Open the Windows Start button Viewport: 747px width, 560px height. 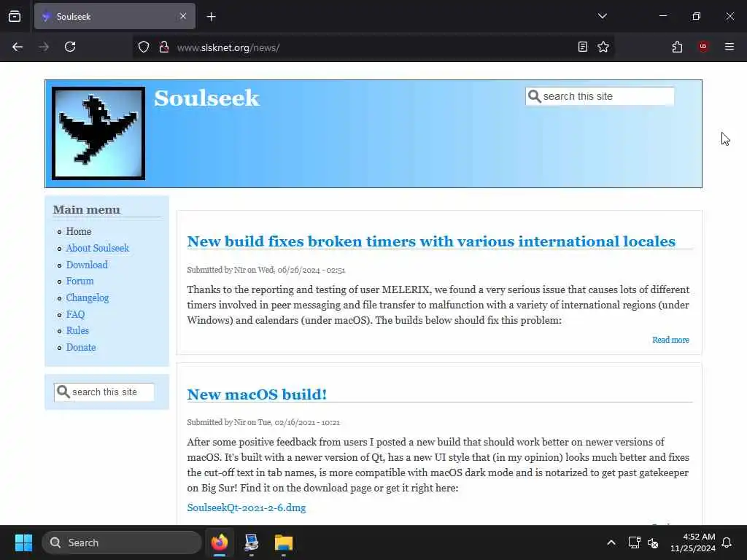point(23,542)
